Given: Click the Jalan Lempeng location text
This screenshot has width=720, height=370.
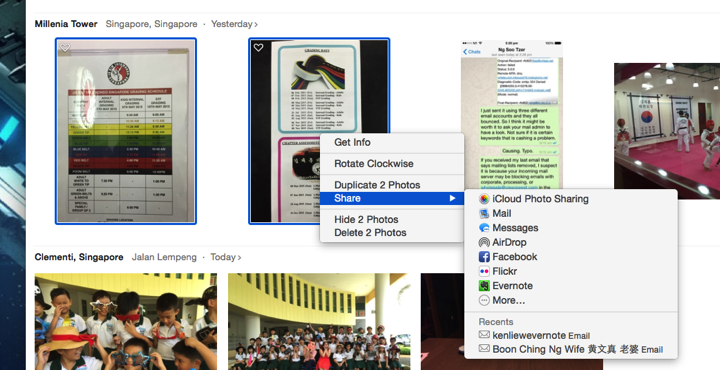Looking at the screenshot, I should coord(164,257).
